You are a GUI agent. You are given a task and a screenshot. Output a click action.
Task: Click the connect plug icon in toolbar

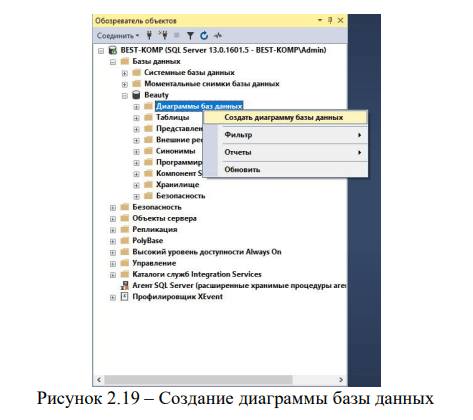click(149, 35)
